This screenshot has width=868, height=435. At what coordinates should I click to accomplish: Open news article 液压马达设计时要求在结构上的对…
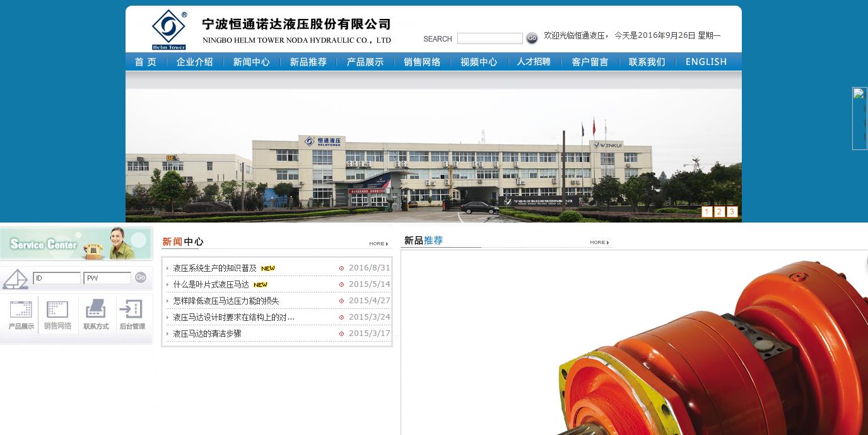(x=233, y=317)
